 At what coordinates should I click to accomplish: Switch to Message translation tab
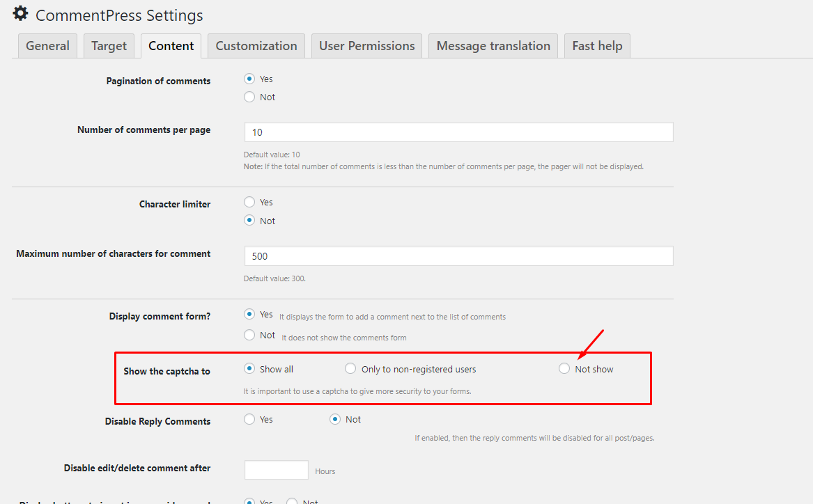point(493,46)
